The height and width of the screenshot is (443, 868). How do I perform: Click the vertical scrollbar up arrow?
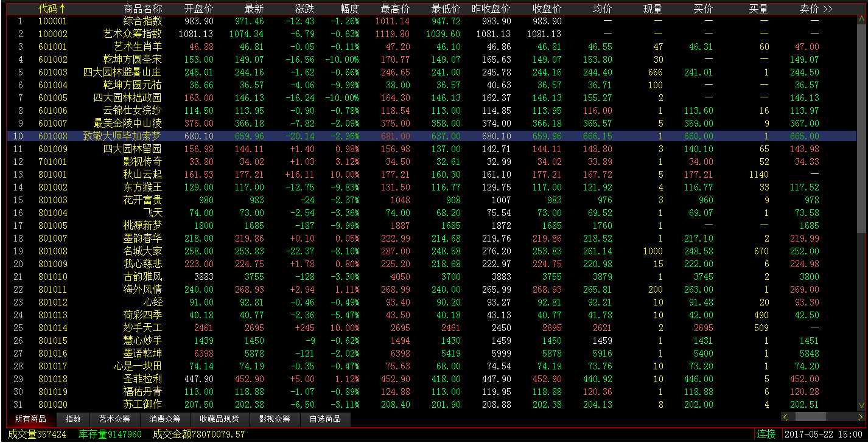click(x=861, y=19)
